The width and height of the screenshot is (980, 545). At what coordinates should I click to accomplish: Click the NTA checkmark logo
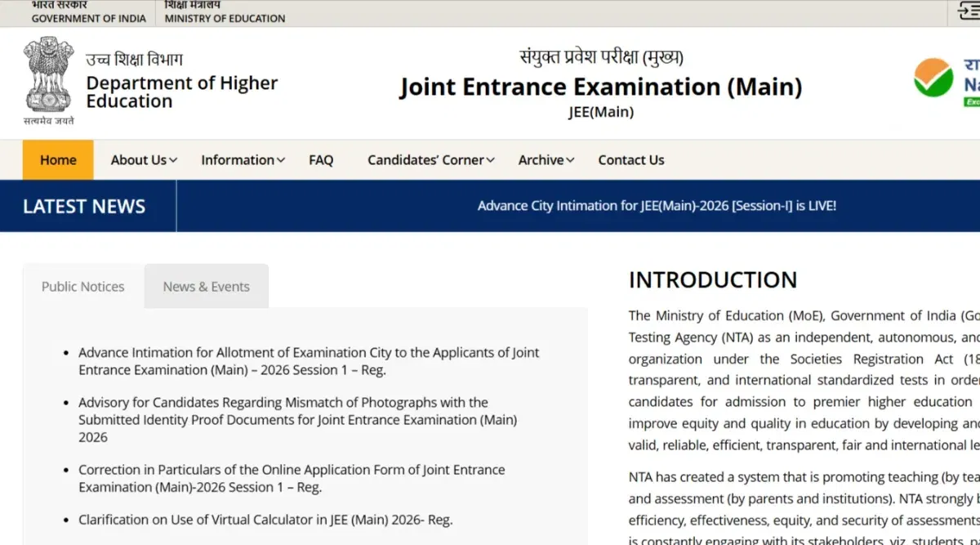tap(933, 79)
